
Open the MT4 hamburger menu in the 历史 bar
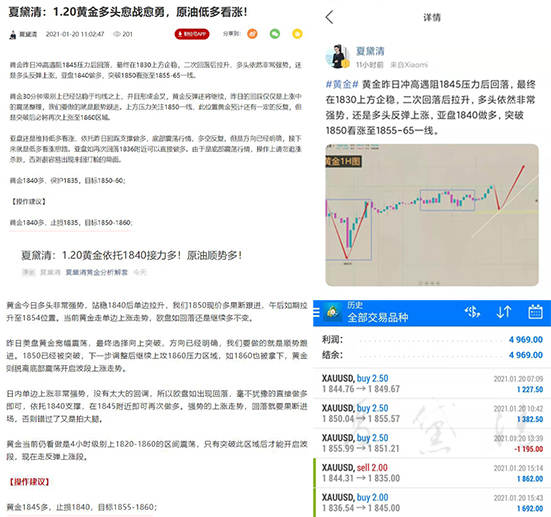[316, 312]
